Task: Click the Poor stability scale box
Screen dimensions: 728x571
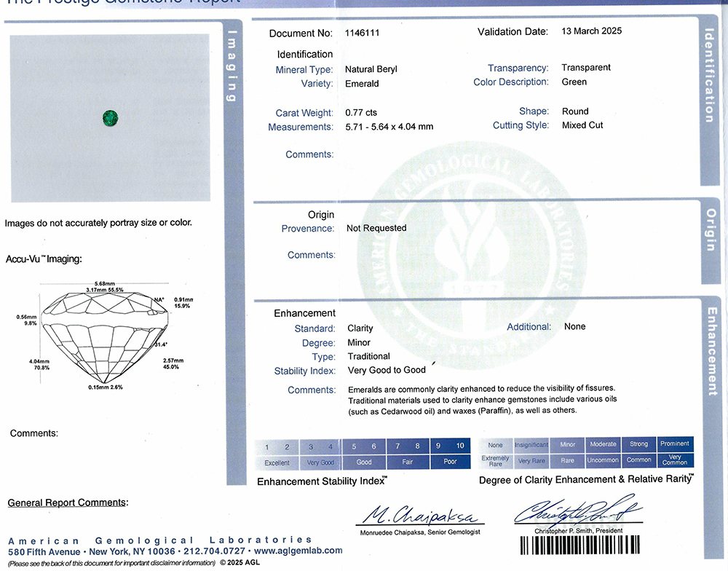Action: click(x=451, y=461)
